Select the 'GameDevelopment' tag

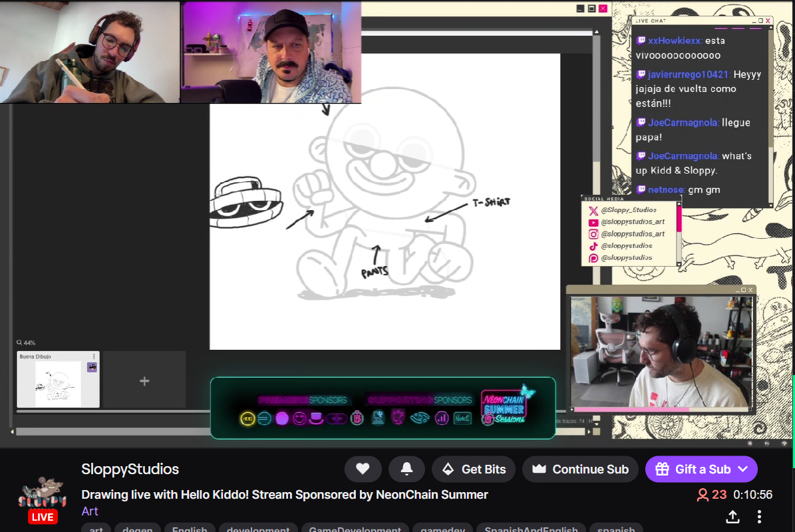pos(355,529)
